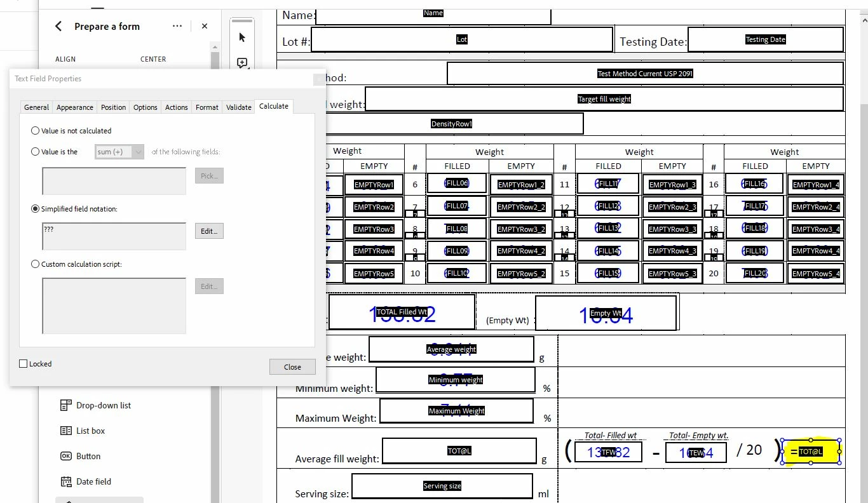Switch to the Appearance tab
Viewport: 868px width, 503px height.
pos(75,107)
